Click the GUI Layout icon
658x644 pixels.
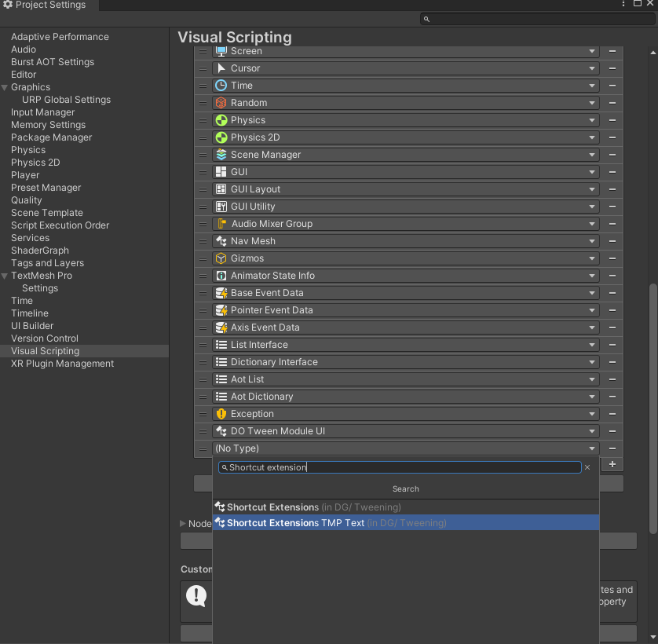point(221,189)
